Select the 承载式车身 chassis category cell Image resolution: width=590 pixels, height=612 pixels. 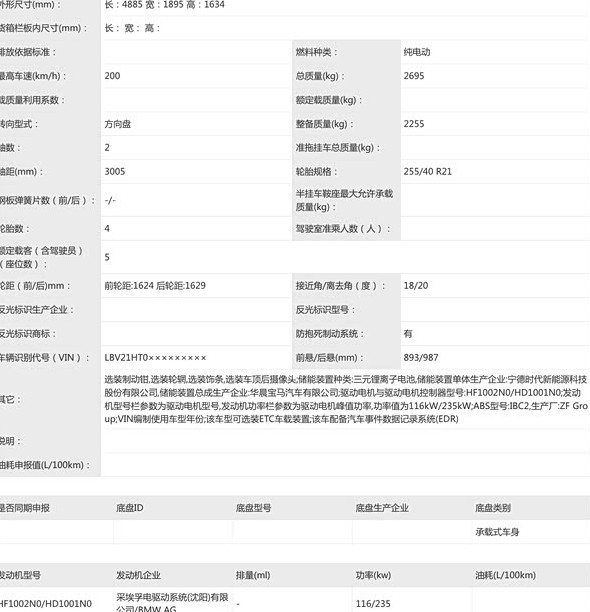497,532
